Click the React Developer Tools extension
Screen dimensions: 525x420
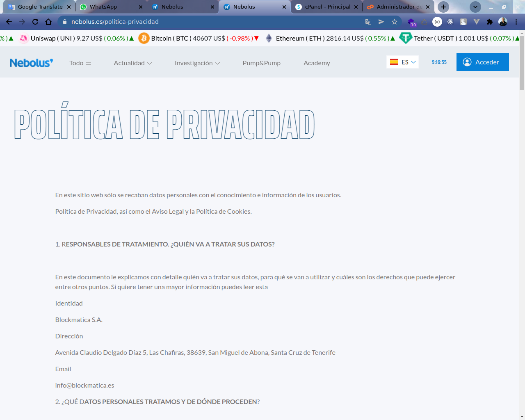pos(450,22)
